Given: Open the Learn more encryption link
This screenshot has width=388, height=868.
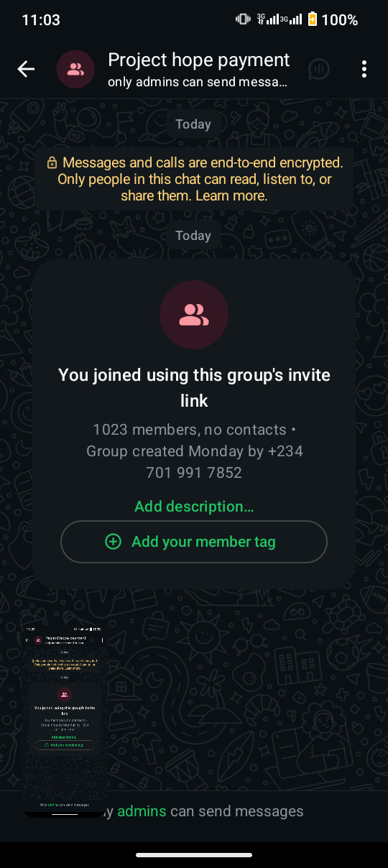Looking at the screenshot, I should [231, 195].
